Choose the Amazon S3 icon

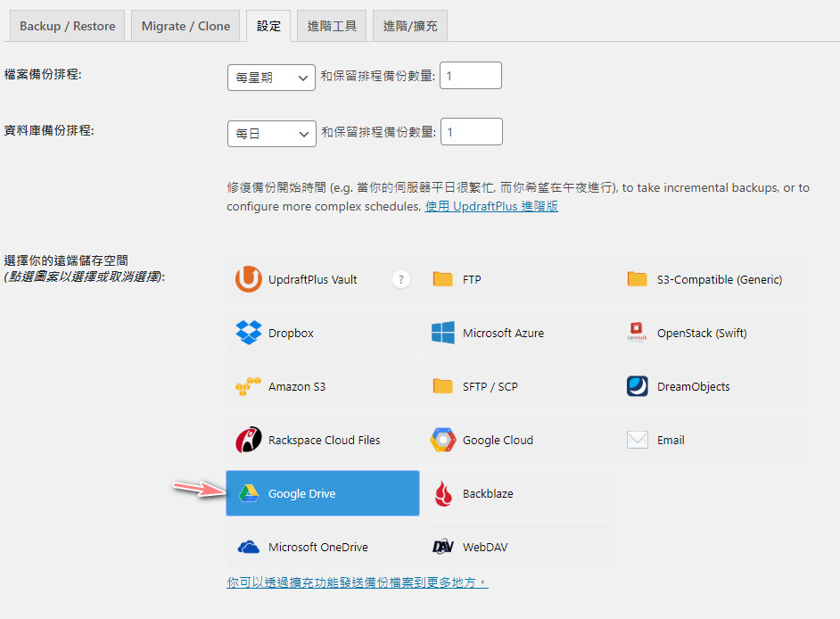248,386
